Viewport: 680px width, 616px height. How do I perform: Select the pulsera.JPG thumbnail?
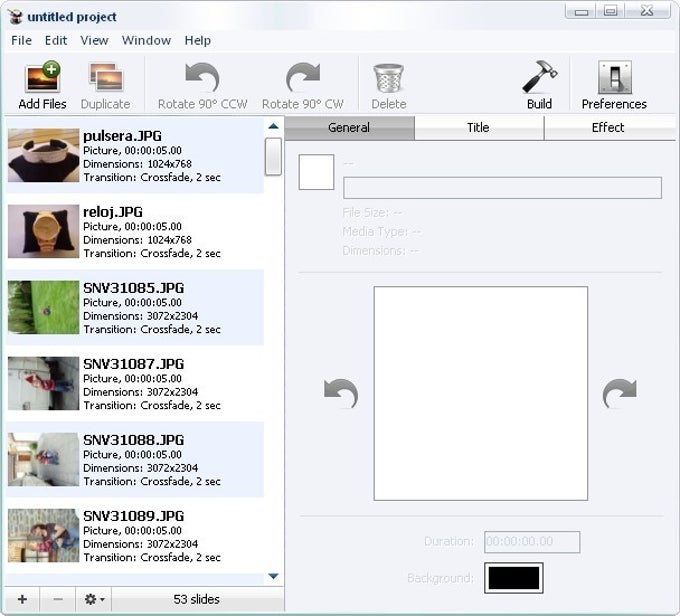[43, 155]
